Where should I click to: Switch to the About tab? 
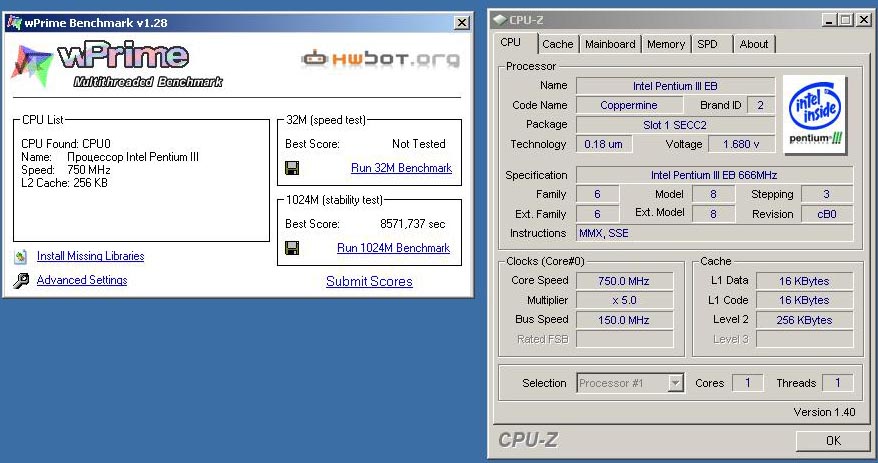tap(754, 44)
